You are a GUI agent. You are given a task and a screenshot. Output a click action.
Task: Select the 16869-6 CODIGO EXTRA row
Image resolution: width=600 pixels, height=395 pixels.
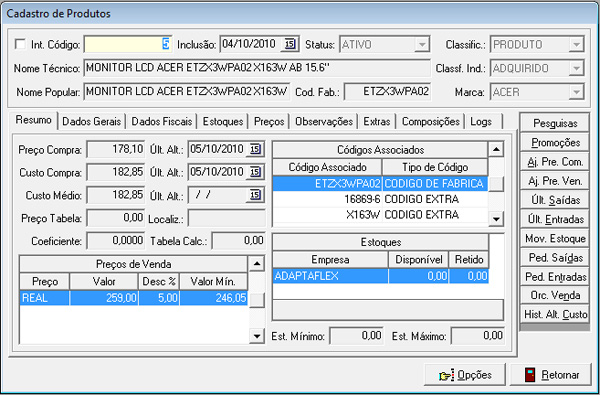coord(380,199)
